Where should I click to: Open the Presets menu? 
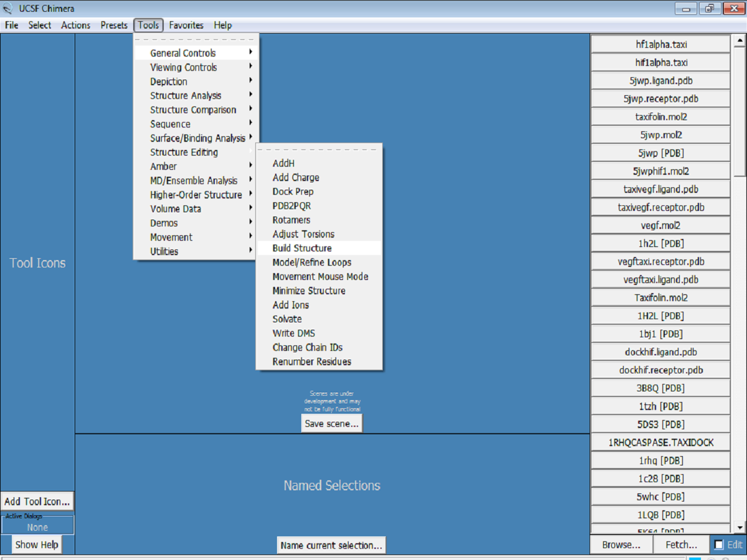pos(114,25)
